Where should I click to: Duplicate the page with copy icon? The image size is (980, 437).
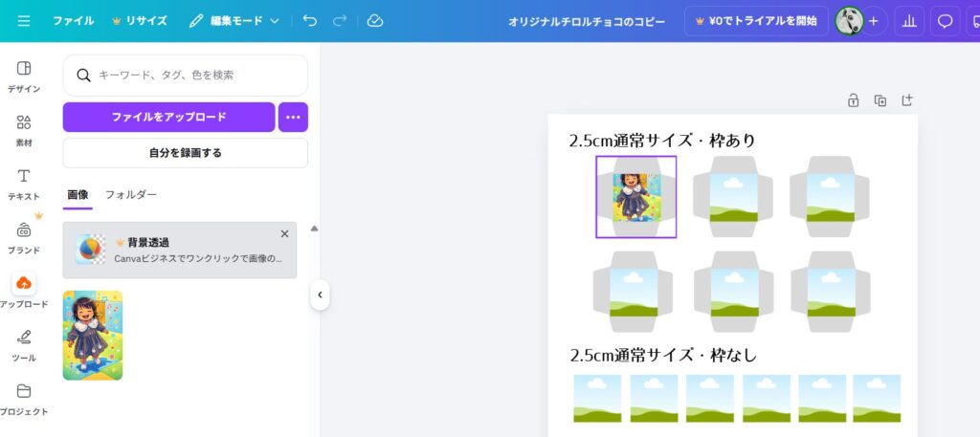pyautogui.click(x=880, y=100)
